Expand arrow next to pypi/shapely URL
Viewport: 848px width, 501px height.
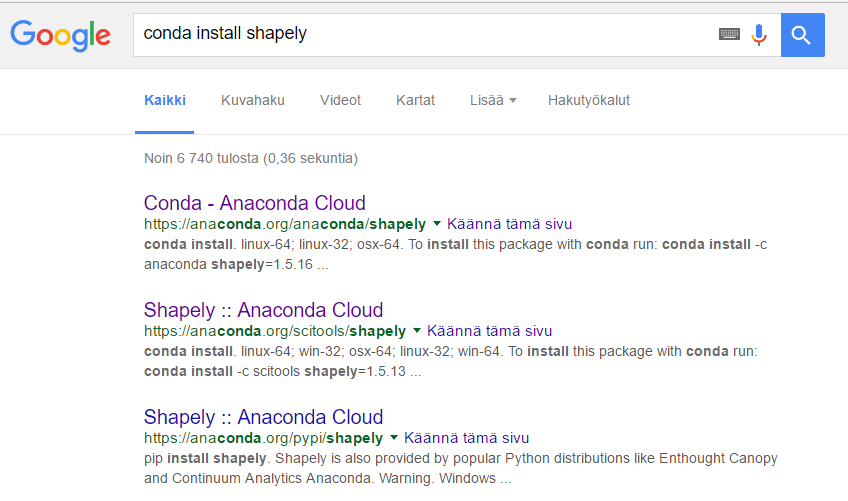click(x=394, y=438)
